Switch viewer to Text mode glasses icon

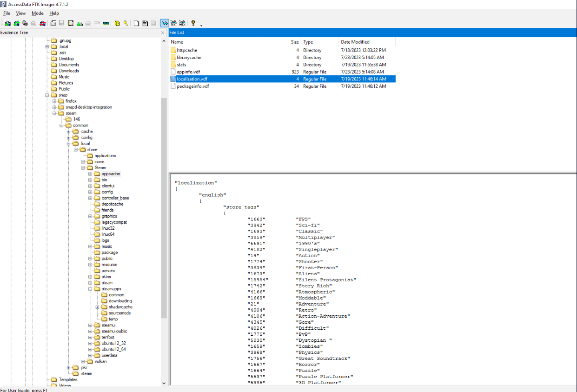[x=173, y=23]
